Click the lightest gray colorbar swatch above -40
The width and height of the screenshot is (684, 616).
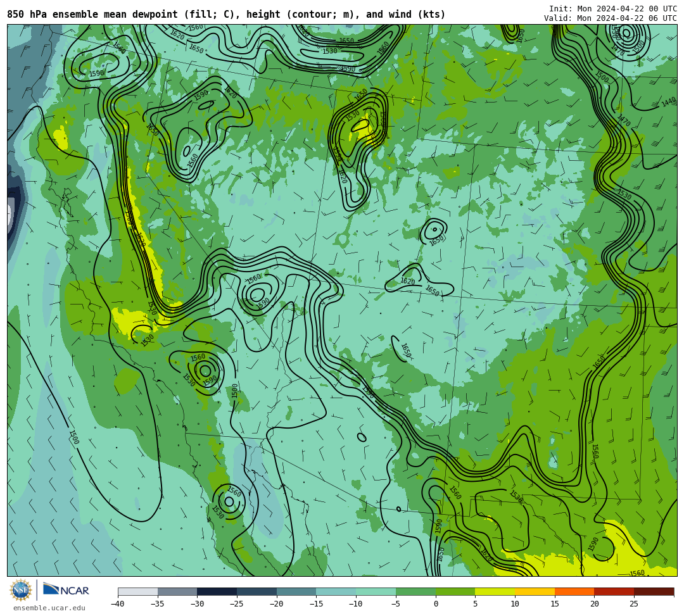(138, 591)
